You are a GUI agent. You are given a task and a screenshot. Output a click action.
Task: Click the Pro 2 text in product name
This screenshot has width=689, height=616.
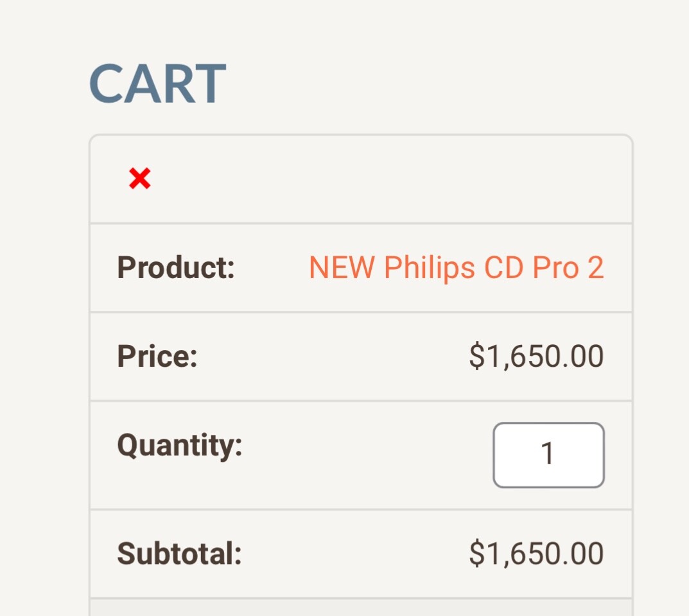[568, 267]
